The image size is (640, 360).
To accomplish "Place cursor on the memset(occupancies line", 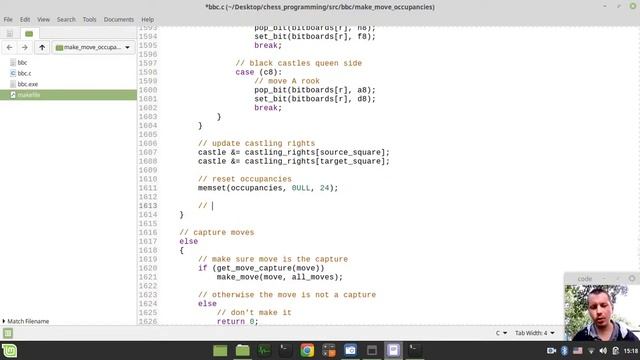I will click(x=268, y=188).
